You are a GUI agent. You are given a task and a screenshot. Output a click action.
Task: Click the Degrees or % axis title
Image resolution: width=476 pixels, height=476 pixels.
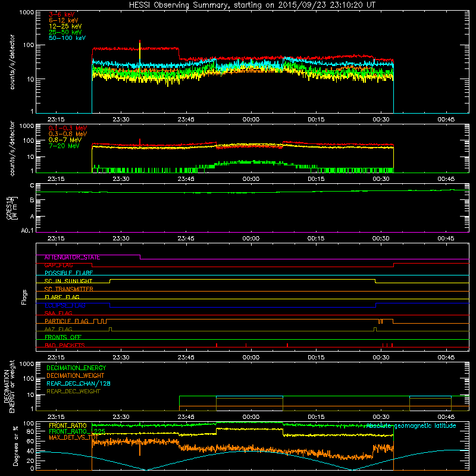[x=15, y=446]
